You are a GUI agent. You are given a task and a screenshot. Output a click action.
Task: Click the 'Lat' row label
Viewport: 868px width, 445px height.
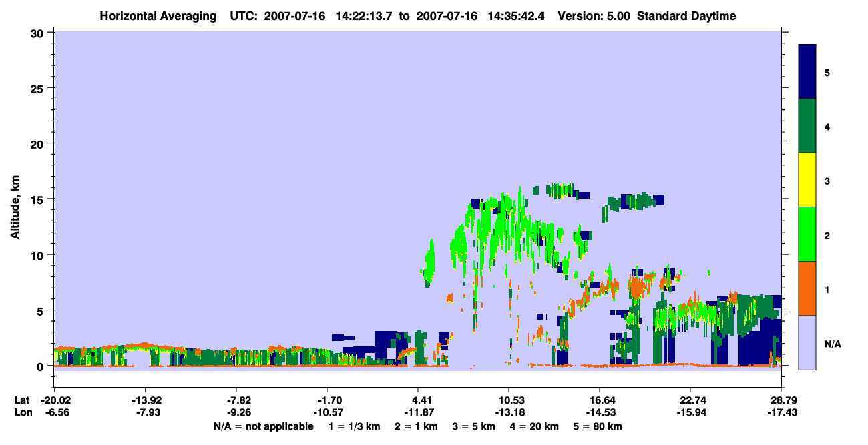(x=21, y=400)
